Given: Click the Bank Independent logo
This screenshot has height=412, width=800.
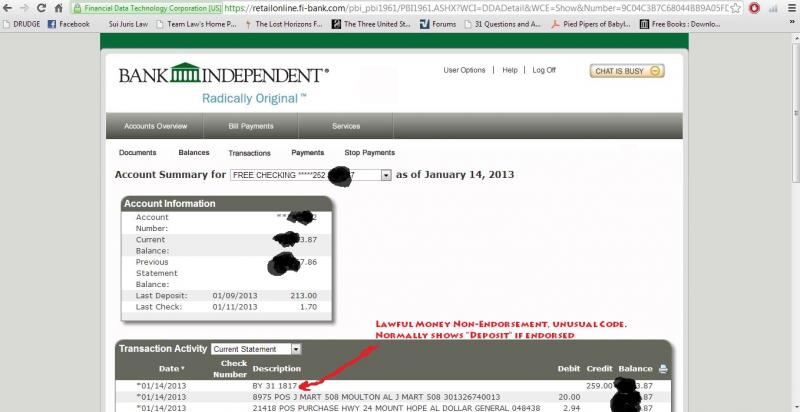Looking at the screenshot, I should [224, 74].
